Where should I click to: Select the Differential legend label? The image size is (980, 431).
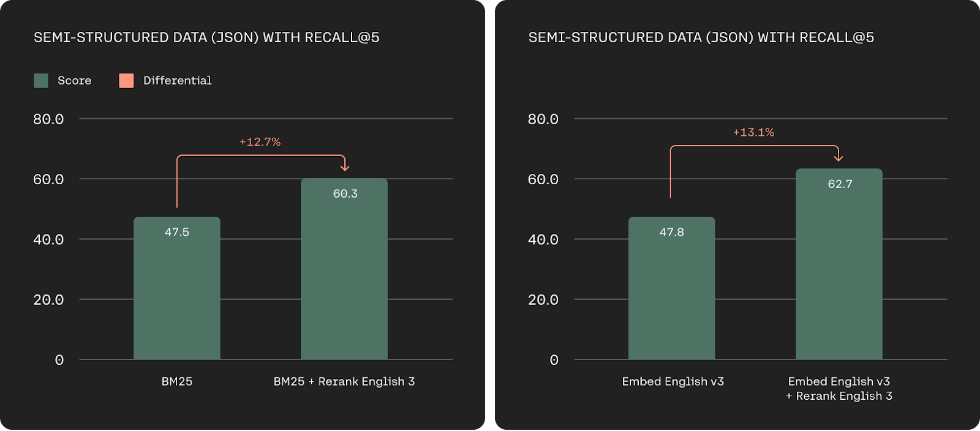pos(177,81)
